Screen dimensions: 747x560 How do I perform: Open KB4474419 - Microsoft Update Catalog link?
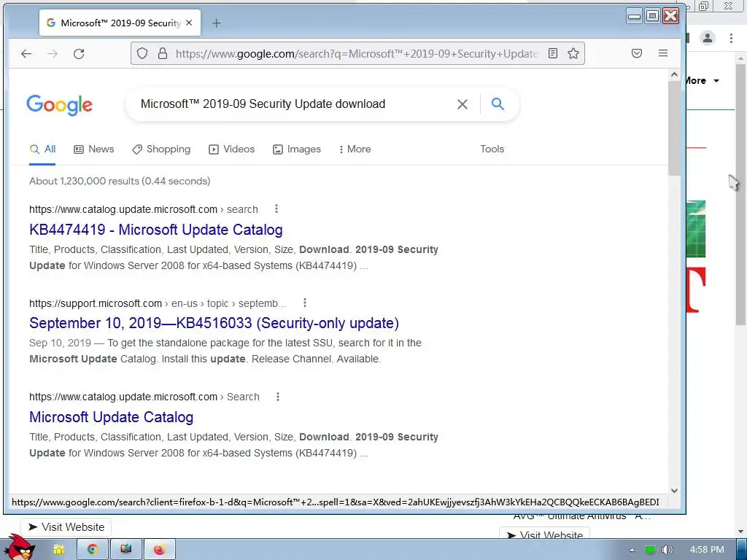(156, 230)
